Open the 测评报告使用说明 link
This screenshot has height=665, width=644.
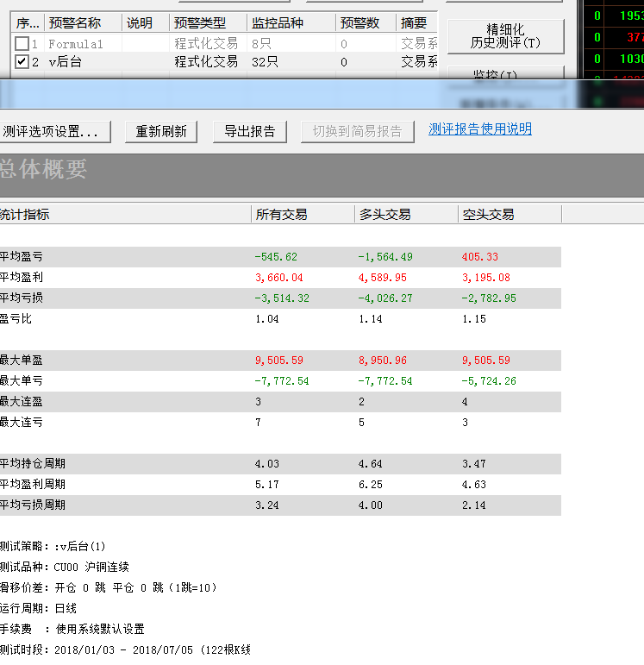pos(480,129)
